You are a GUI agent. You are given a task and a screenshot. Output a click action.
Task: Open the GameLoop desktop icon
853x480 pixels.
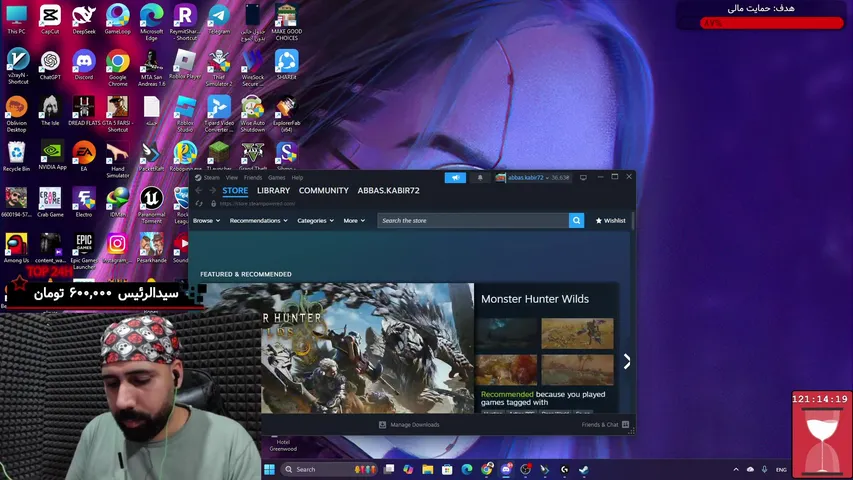pyautogui.click(x=118, y=19)
